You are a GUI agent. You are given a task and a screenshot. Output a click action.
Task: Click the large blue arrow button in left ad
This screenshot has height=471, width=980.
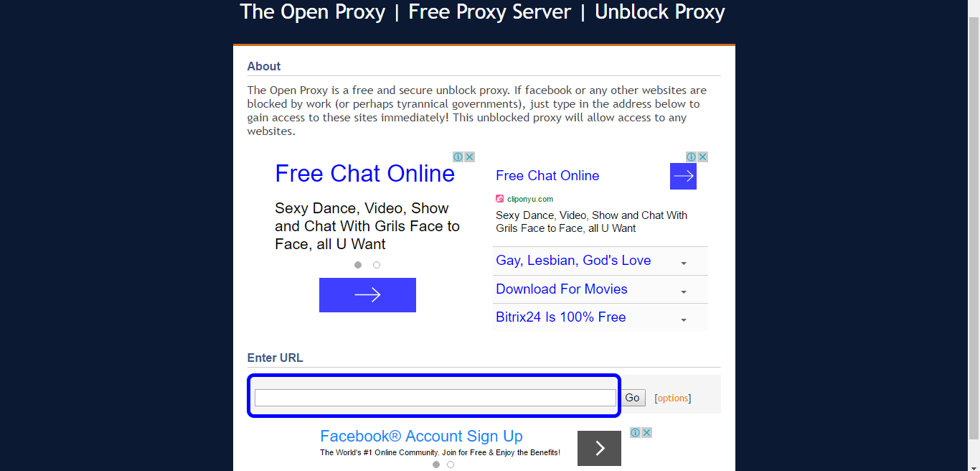pyautogui.click(x=367, y=295)
